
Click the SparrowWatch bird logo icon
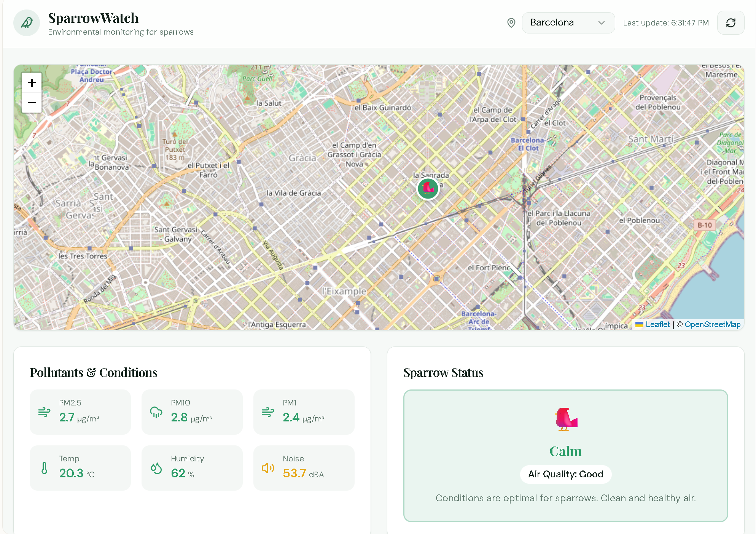(27, 23)
